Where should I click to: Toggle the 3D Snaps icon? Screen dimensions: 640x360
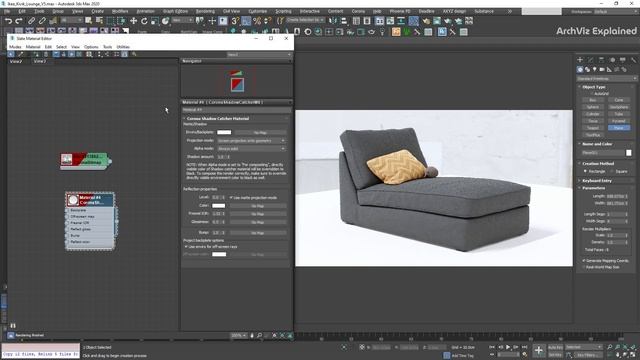coord(235,20)
